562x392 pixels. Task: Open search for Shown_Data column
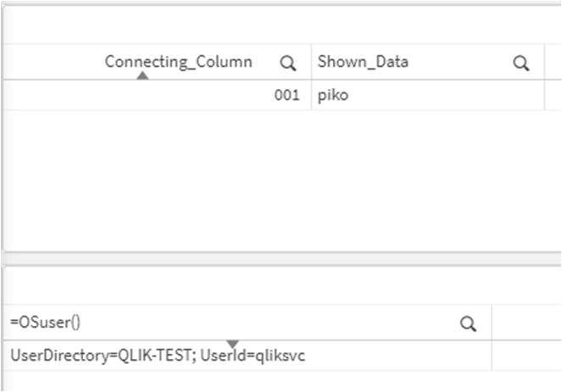pos(520,63)
